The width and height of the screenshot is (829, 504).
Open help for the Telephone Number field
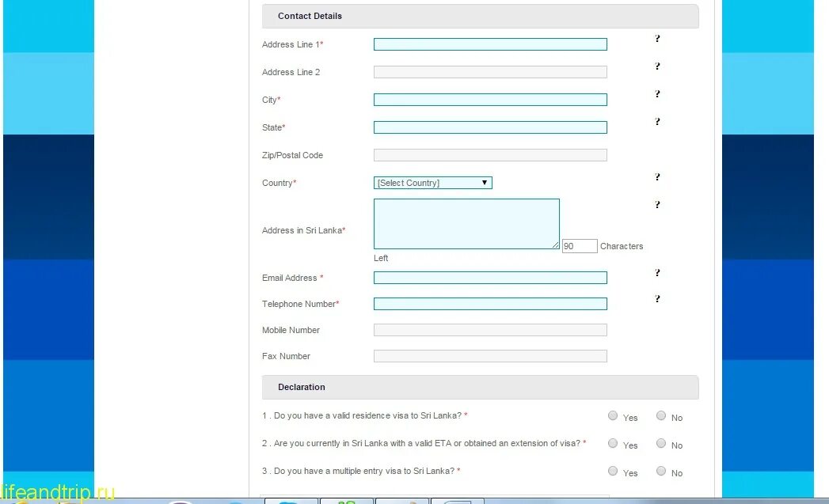[657, 299]
